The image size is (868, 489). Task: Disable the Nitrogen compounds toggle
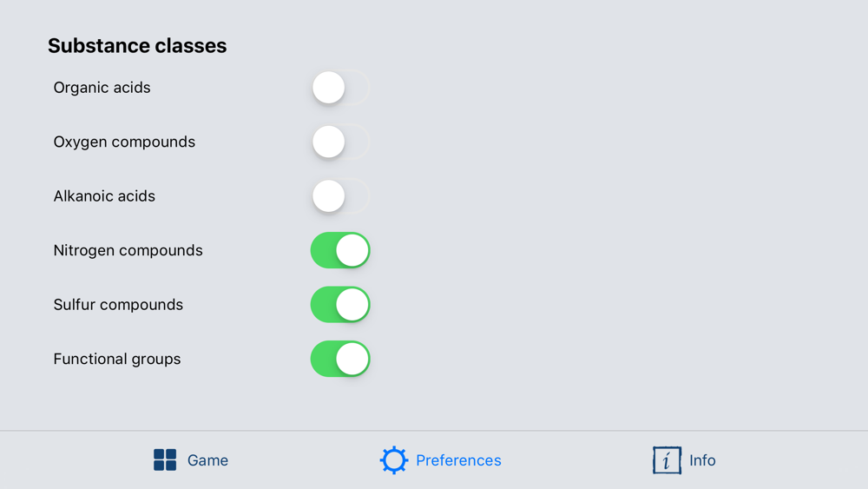[x=340, y=250]
